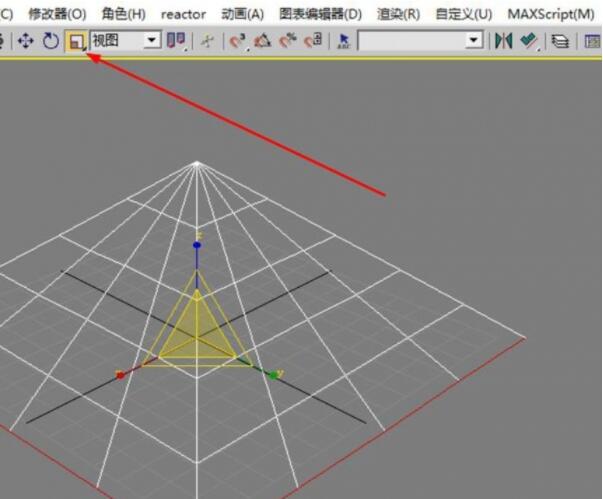Viewport: 603px width, 499px height.
Task: Toggle 3D Snaps on
Action: click(x=238, y=41)
